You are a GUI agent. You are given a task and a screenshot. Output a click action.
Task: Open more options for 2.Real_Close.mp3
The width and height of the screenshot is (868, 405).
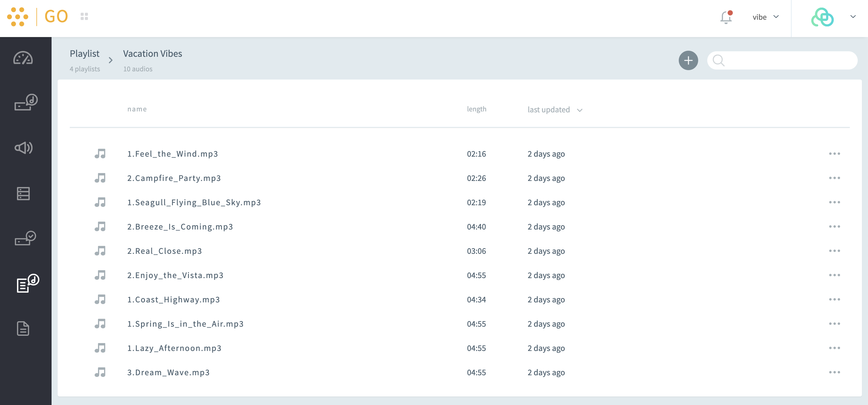[x=834, y=251]
